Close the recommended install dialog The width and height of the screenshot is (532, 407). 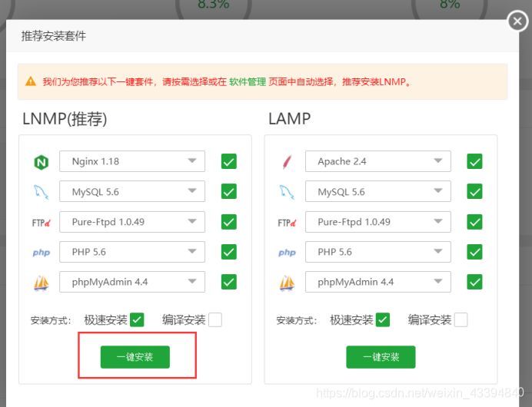(x=517, y=21)
